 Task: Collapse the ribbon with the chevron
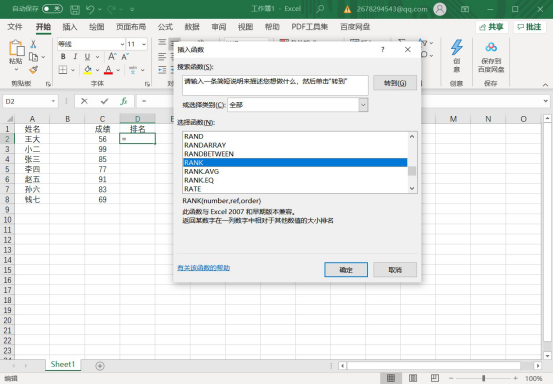pos(545,85)
